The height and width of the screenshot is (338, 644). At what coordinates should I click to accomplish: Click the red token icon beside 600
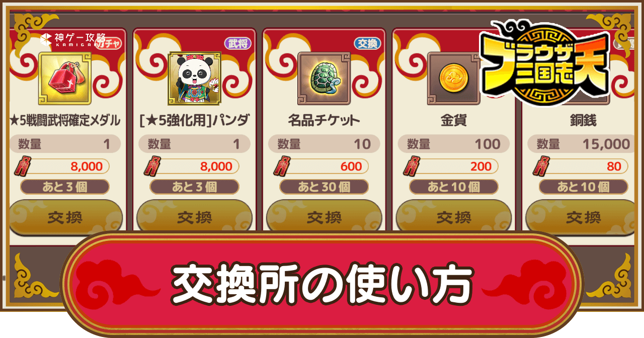point(281,166)
